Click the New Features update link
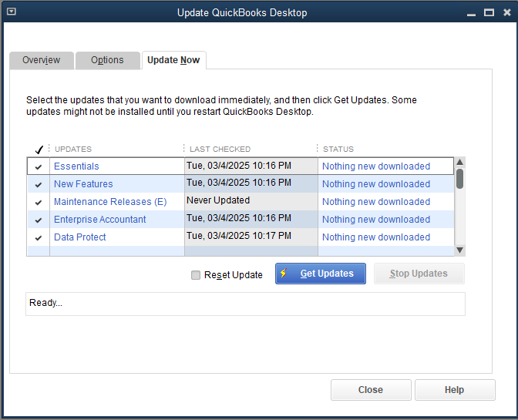The image size is (518, 420). (83, 184)
